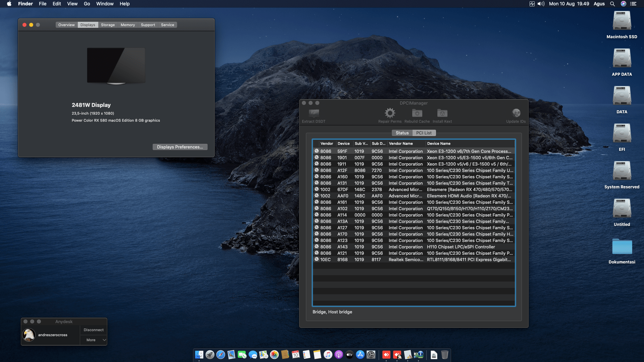This screenshot has height=362, width=644.
Task: Open the System Reserved drive icon
Action: pyautogui.click(x=622, y=171)
